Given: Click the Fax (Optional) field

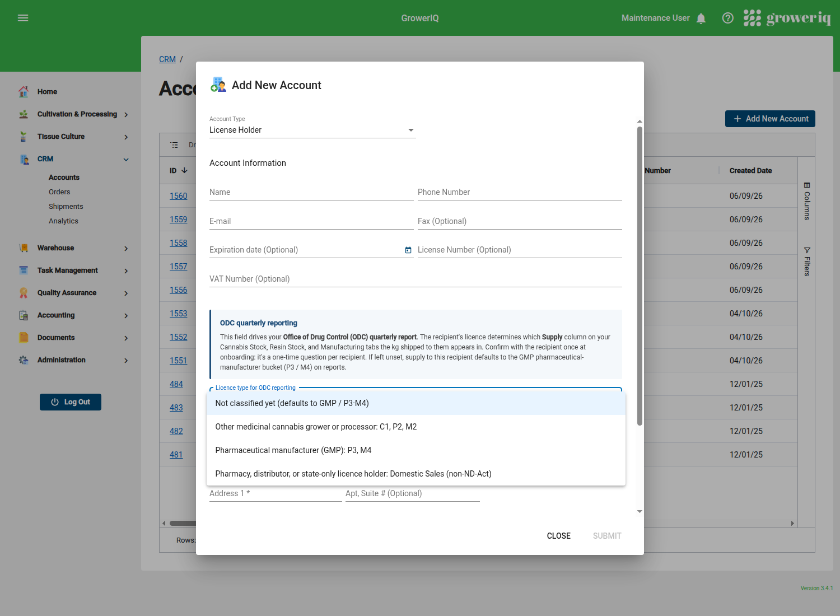Looking at the screenshot, I should pyautogui.click(x=520, y=221).
